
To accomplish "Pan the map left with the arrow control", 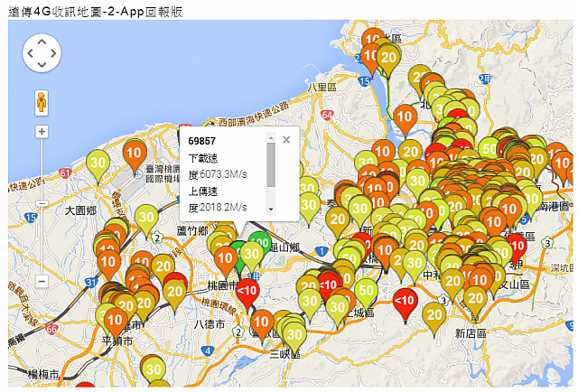I will (x=30, y=53).
